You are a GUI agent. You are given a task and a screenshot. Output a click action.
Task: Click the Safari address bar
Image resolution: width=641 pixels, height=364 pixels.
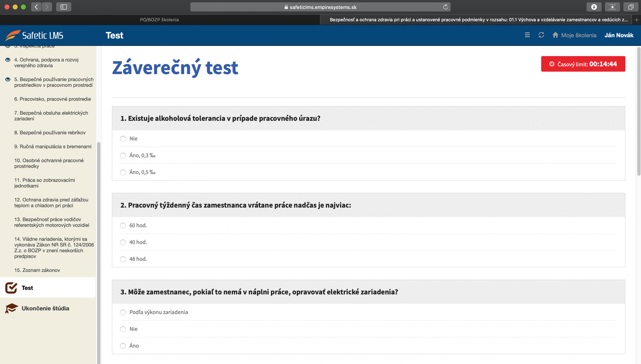click(x=320, y=7)
